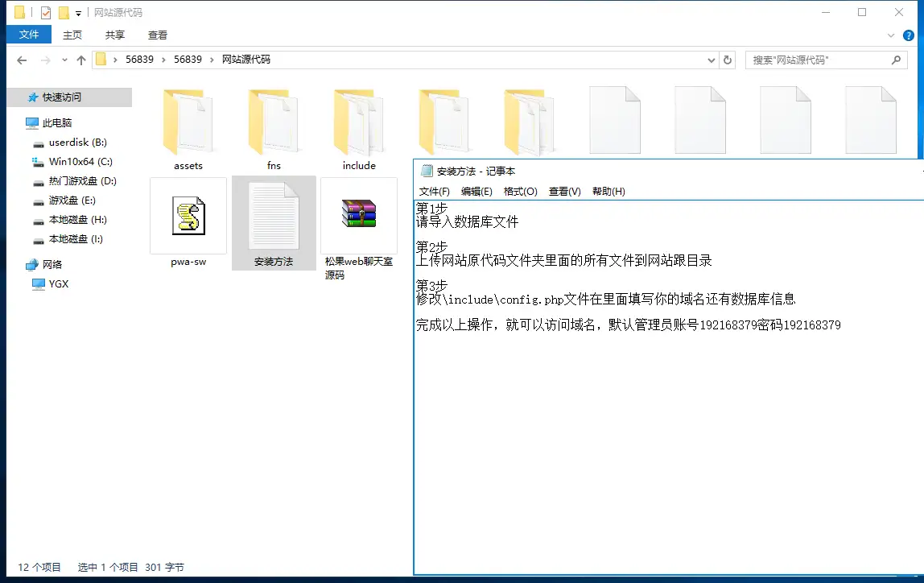The width and height of the screenshot is (924, 583).
Task: Select the assets folder
Action: (188, 121)
